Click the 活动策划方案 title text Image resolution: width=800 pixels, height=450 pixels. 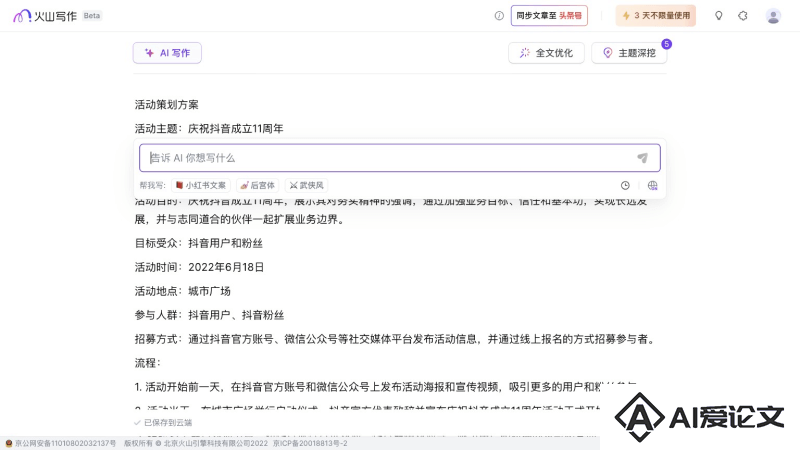click(x=167, y=105)
